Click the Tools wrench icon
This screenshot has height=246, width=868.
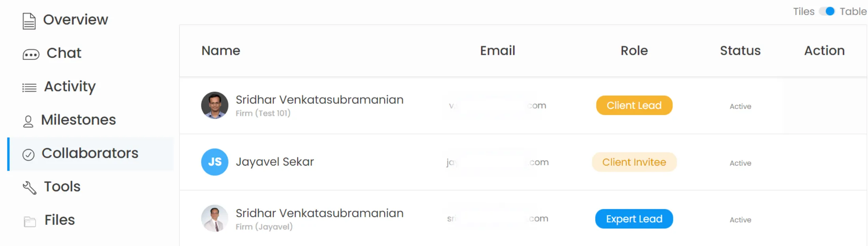30,188
